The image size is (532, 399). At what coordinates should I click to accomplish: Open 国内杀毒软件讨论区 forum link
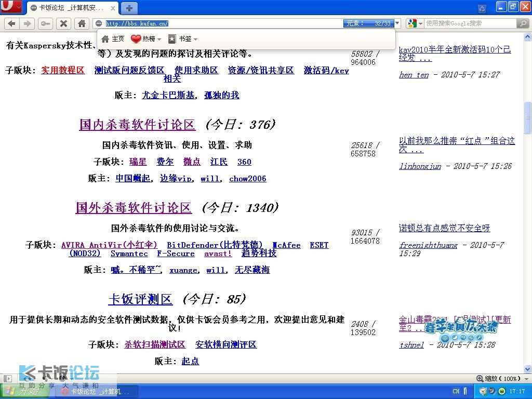[x=137, y=125]
